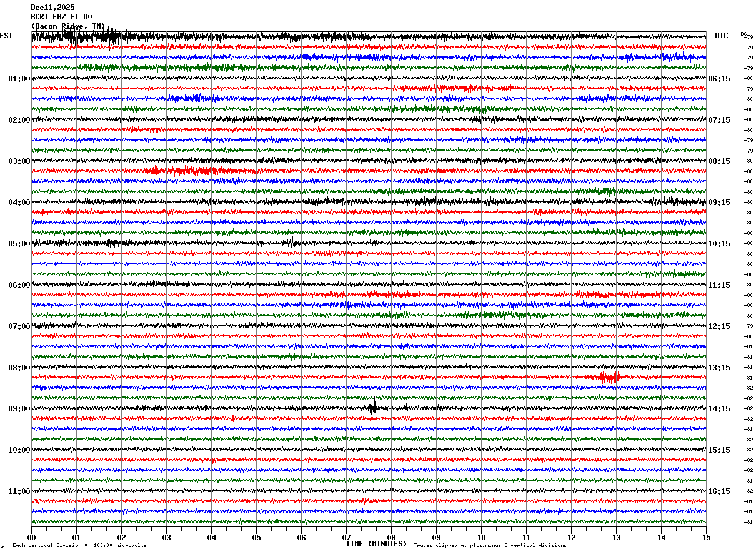Select the 04:00 EST time label
This screenshot has height=554, width=756.
[19, 203]
